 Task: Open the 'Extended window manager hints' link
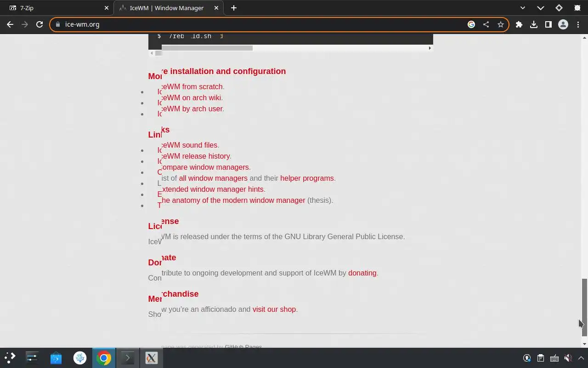[212, 189]
